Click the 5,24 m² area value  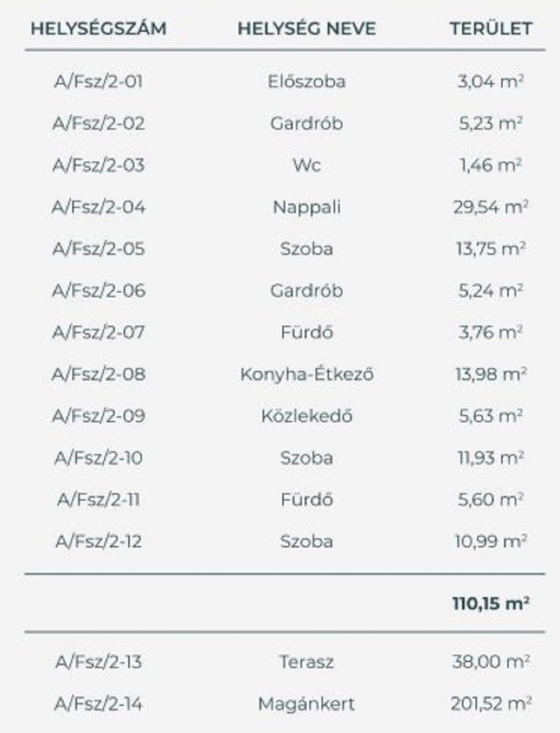click(x=490, y=290)
